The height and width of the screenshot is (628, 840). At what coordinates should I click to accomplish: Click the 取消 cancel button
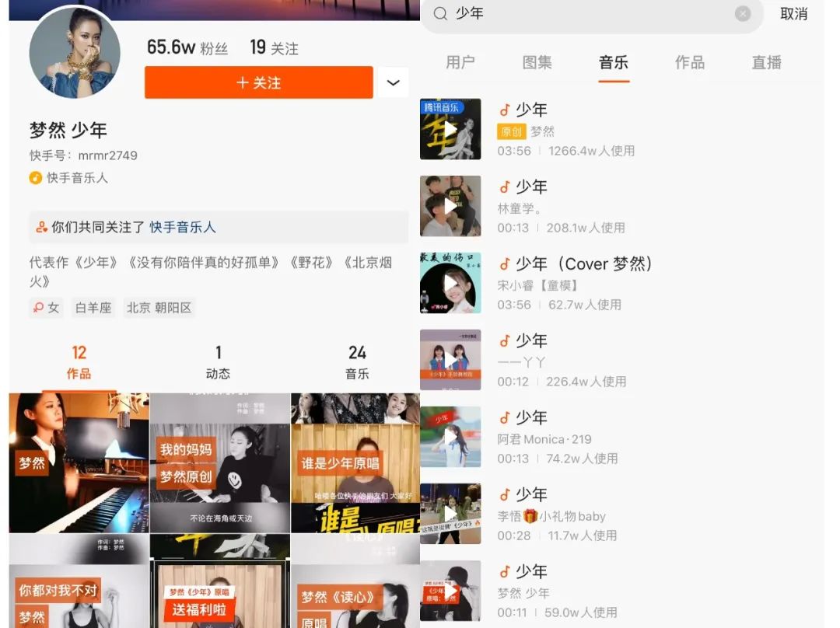point(793,13)
